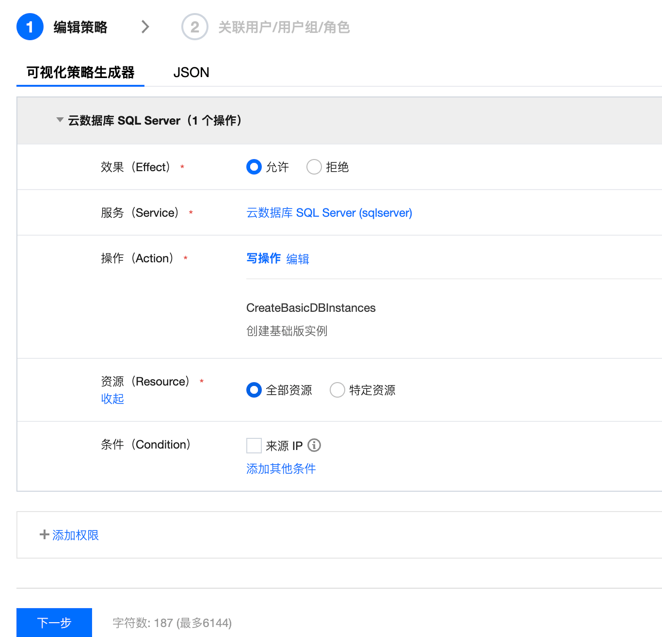
Task: Click 添加权限 to add permission
Action: [75, 535]
